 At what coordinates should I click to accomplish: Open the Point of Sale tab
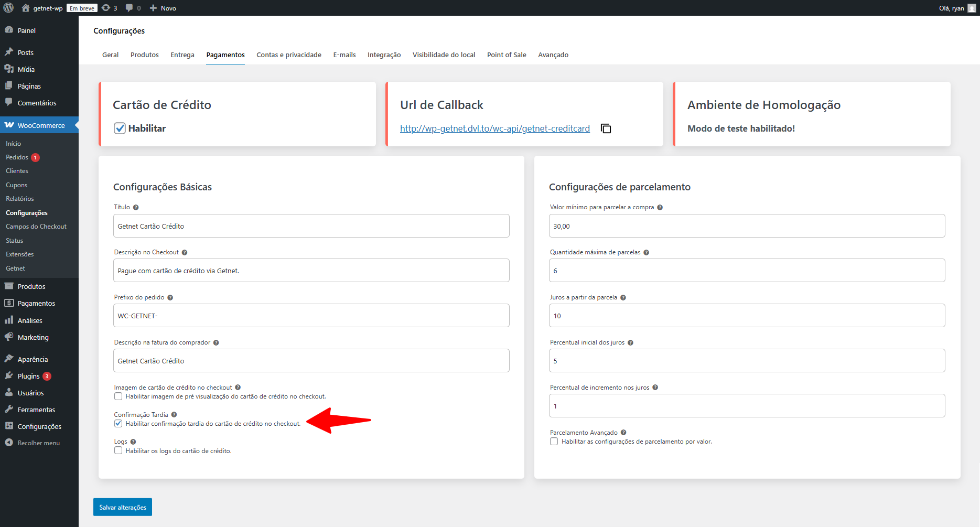click(x=507, y=55)
